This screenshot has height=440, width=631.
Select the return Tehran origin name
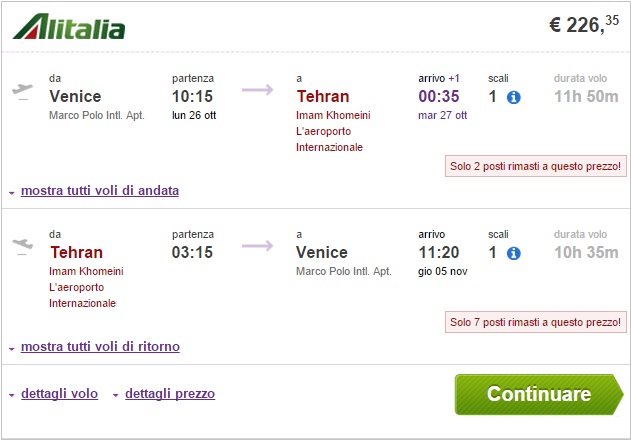tap(76, 252)
